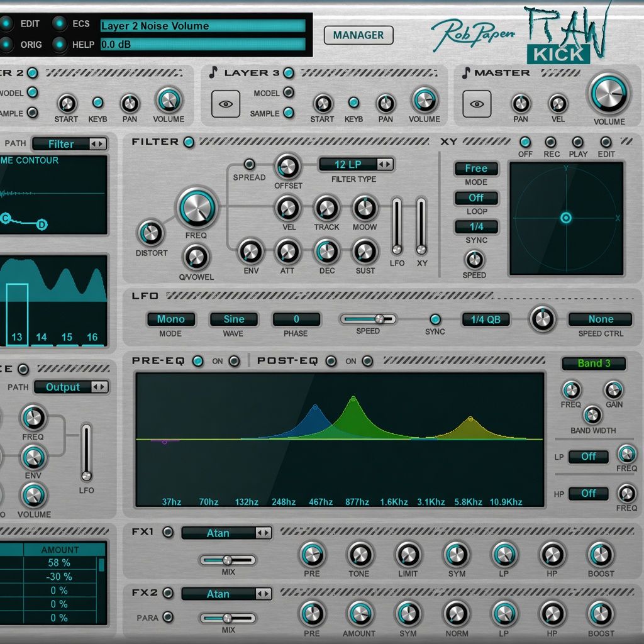Open the LFO Mono mode selector
The width and height of the screenshot is (644, 644).
(171, 319)
